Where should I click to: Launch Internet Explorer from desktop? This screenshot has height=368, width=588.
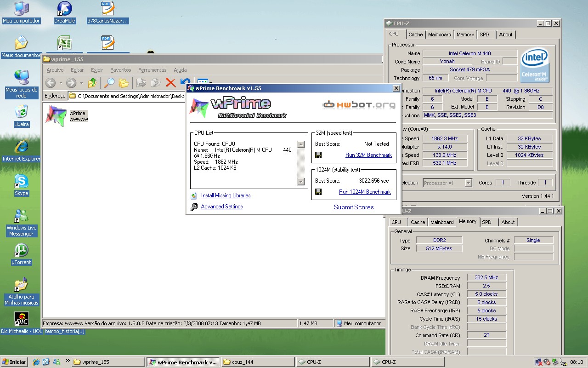pos(21,150)
